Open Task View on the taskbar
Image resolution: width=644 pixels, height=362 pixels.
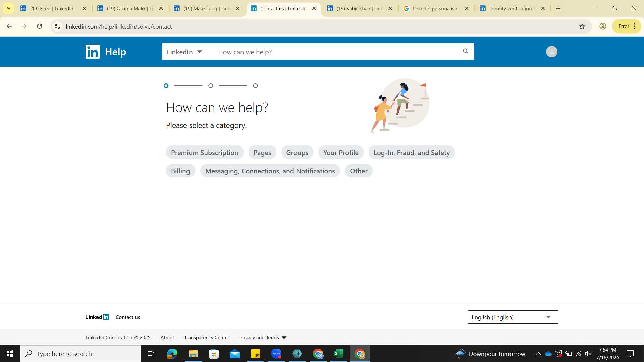151,354
